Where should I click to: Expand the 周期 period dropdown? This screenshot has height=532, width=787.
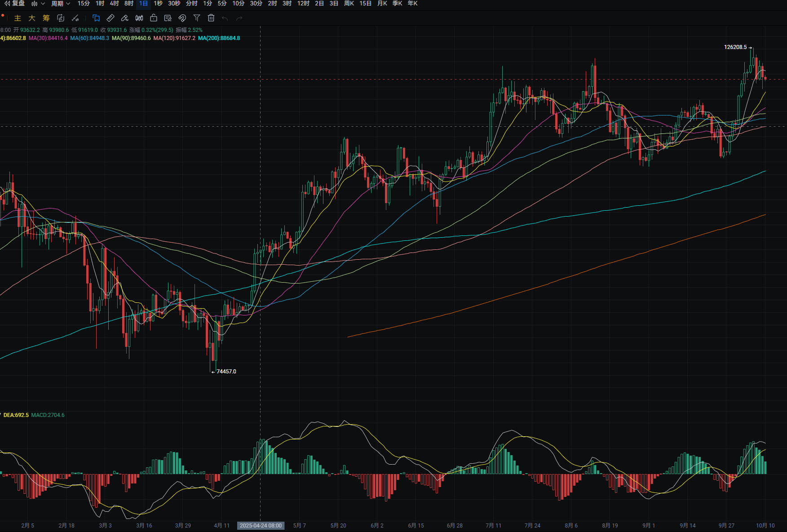tap(61, 4)
